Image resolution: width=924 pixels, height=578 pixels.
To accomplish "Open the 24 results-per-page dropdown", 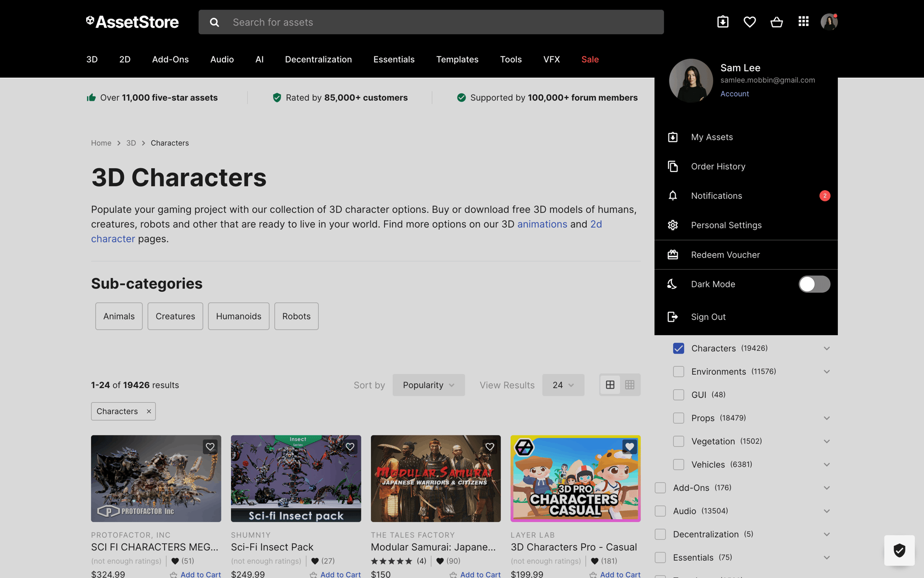I will 563,385.
